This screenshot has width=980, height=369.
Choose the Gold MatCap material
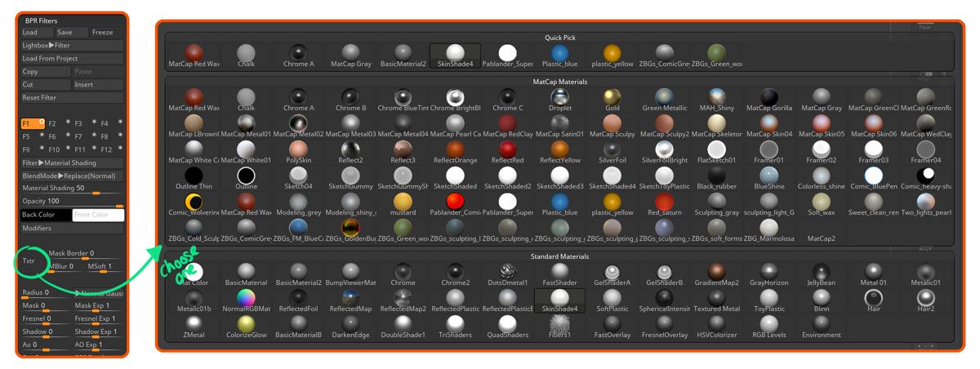(612, 100)
